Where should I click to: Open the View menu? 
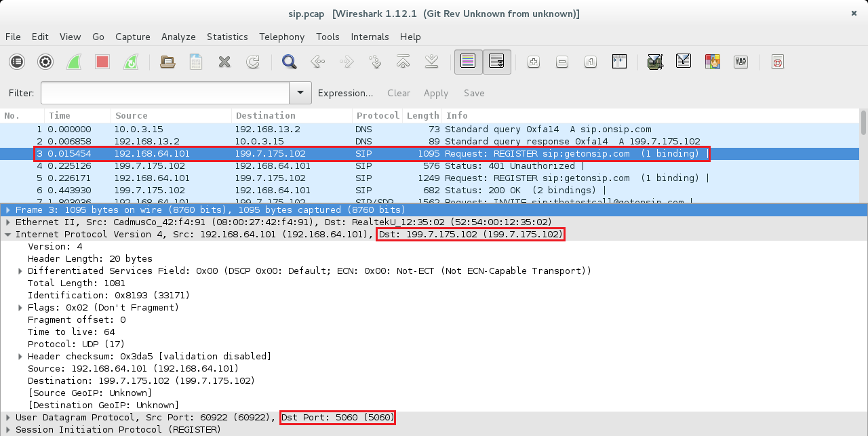pyautogui.click(x=70, y=37)
